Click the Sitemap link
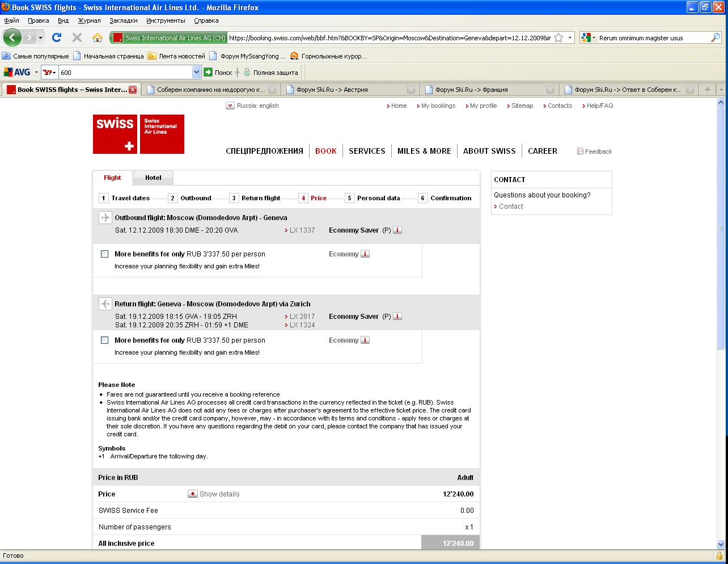728x564 pixels. pos(522,106)
